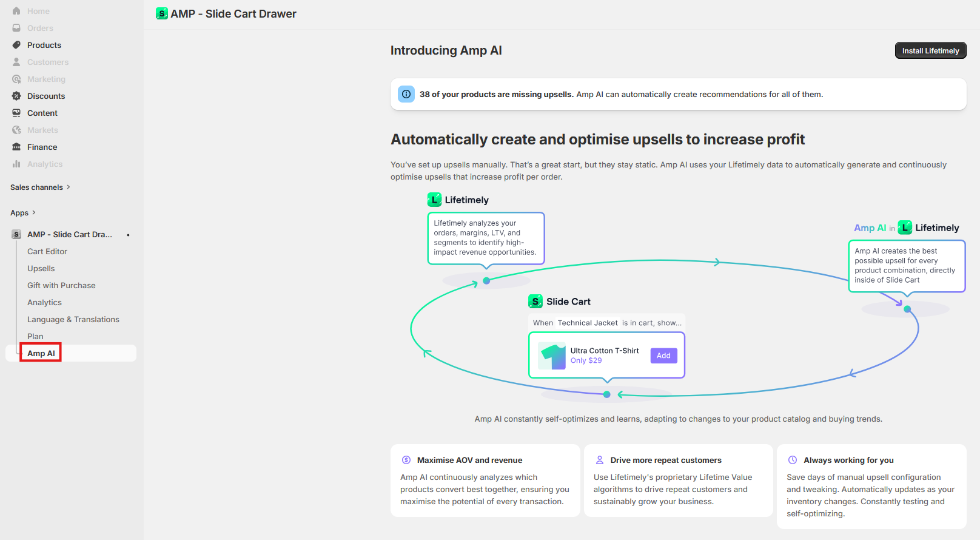980x540 pixels.
Task: Click the Home icon in sidebar
Action: [x=16, y=11]
